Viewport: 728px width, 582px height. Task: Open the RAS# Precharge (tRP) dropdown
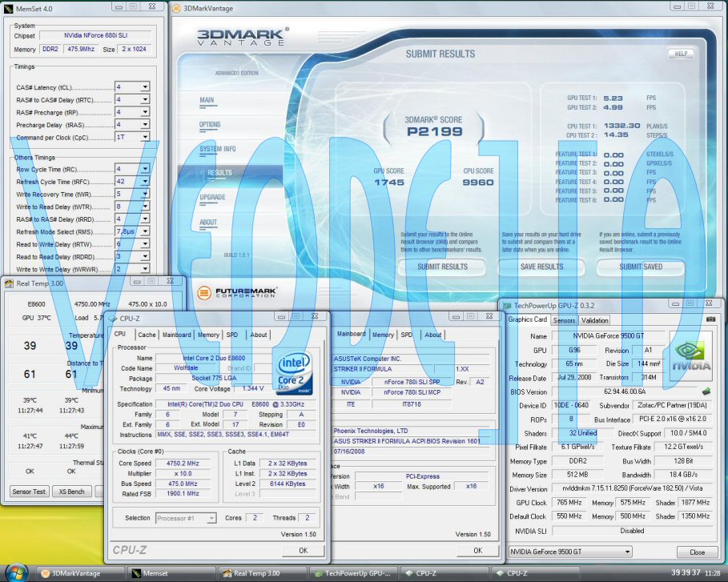145,112
